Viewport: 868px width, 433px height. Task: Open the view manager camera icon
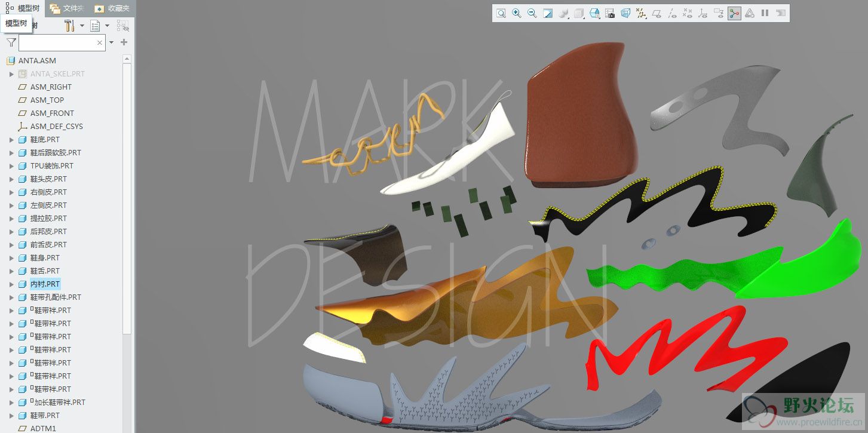click(x=610, y=13)
